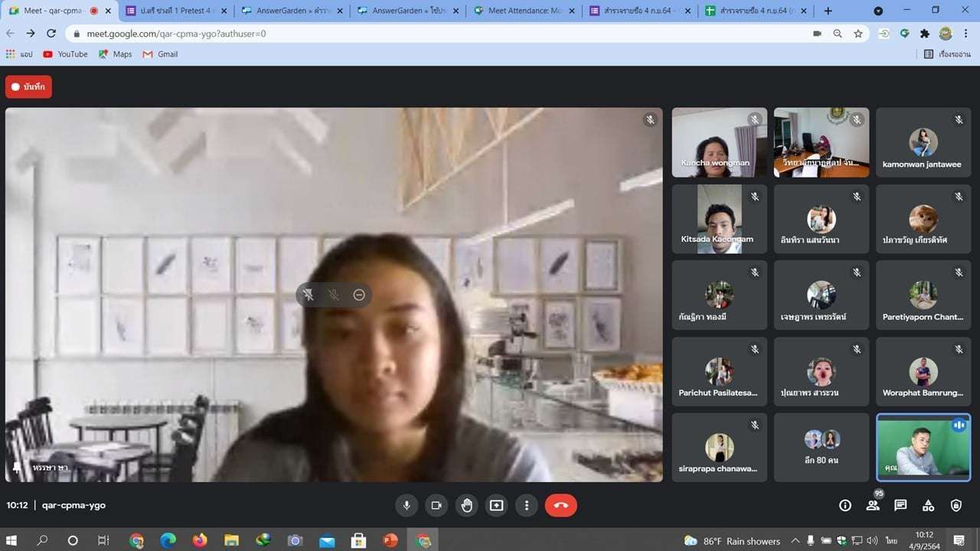This screenshot has height=551, width=980.
Task: Open the Chrome tab search dropdown
Action: [878, 11]
